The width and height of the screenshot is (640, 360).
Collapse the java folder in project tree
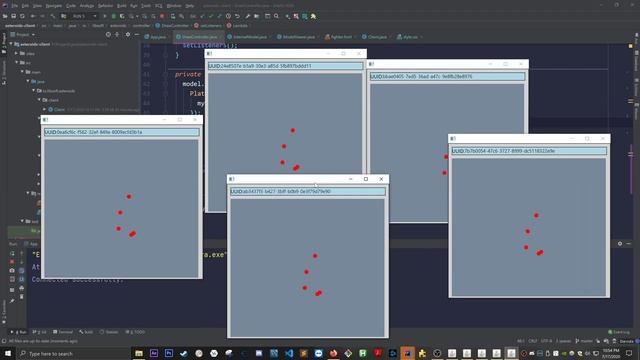[x=29, y=81]
